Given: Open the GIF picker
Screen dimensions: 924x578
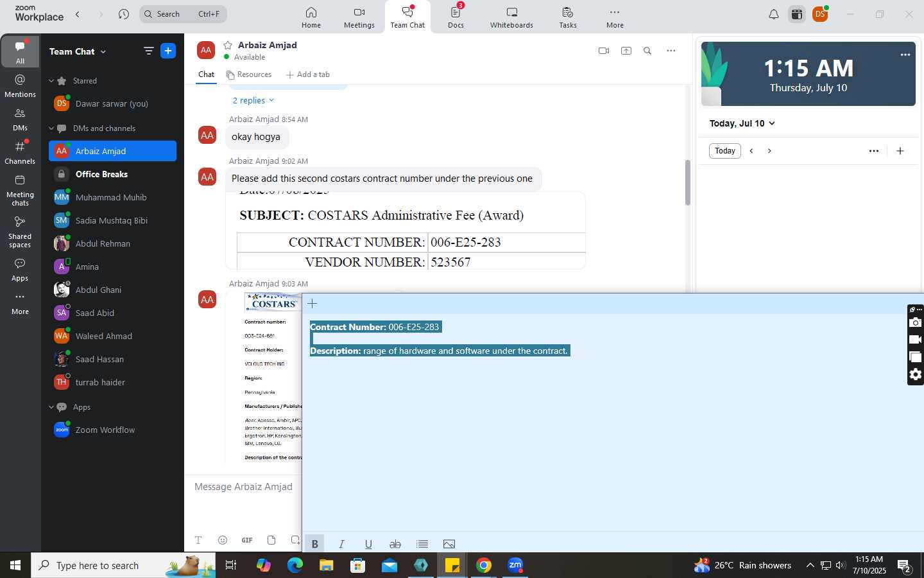Looking at the screenshot, I should pos(247,540).
